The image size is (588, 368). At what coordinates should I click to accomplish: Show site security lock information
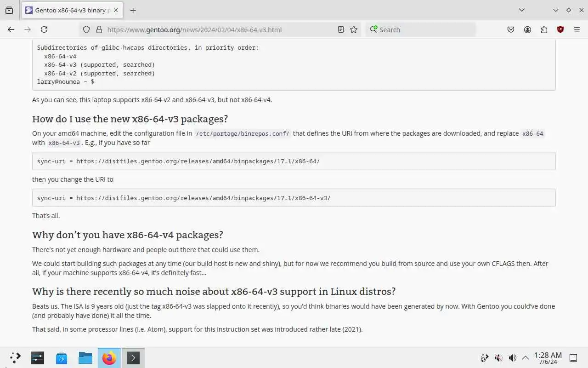(x=99, y=29)
